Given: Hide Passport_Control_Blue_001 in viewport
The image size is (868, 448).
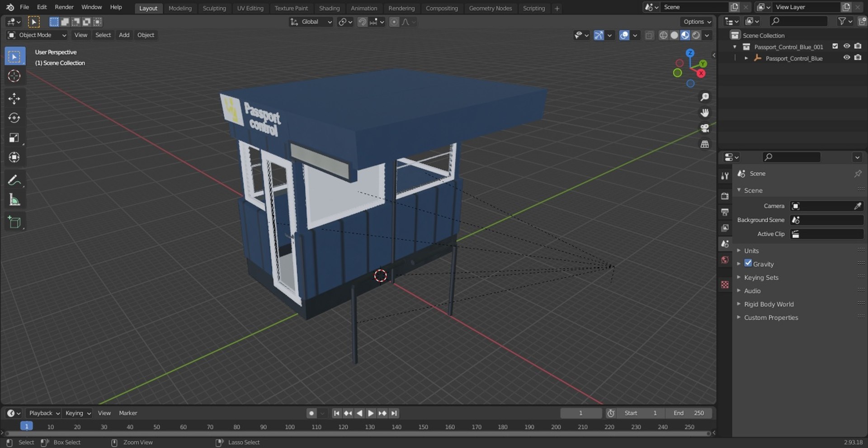Looking at the screenshot, I should 846,46.
